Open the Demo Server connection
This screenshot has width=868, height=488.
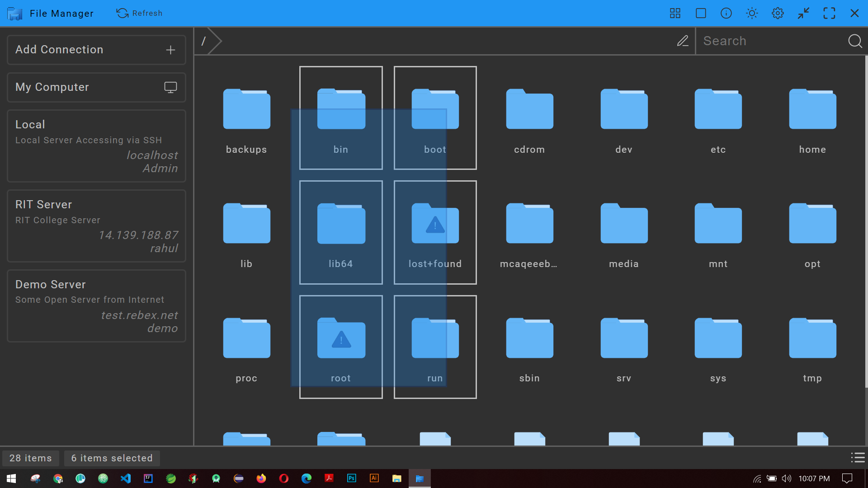[96, 306]
